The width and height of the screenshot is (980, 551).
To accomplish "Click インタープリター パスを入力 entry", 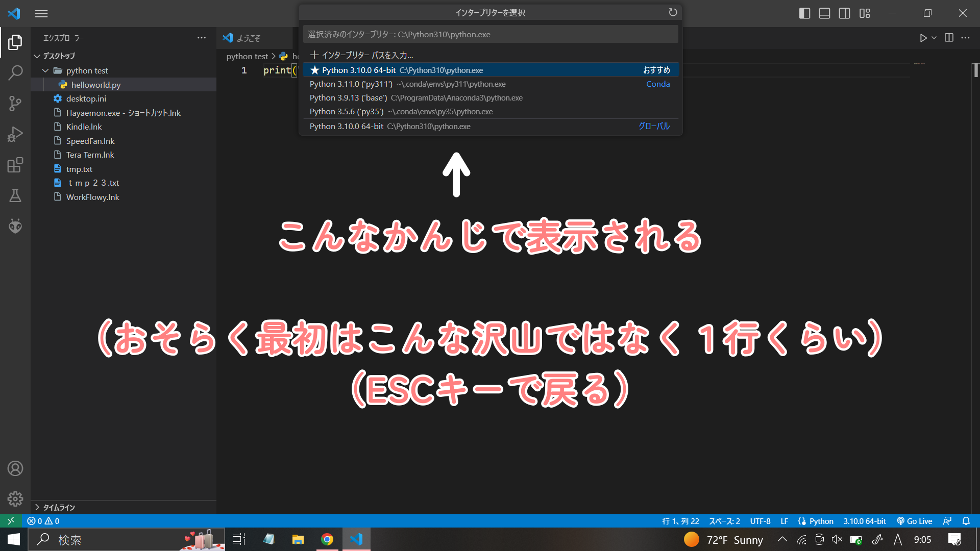I will click(363, 55).
